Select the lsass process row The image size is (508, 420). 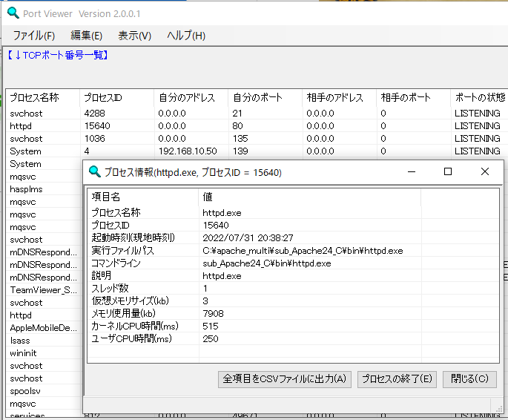(43, 341)
